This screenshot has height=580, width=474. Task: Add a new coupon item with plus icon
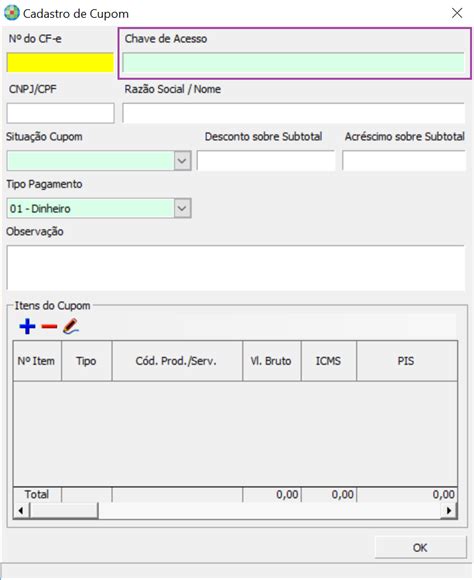click(27, 327)
